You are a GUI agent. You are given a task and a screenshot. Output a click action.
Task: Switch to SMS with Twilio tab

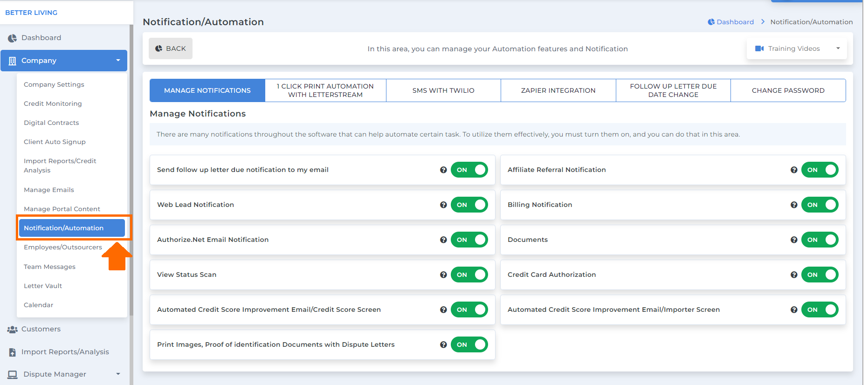443,90
